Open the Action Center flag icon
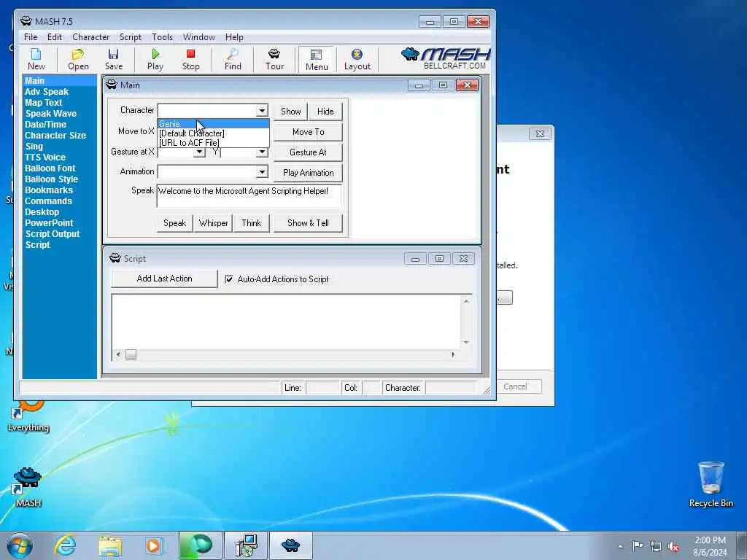This screenshot has height=560, width=747. pos(638,545)
